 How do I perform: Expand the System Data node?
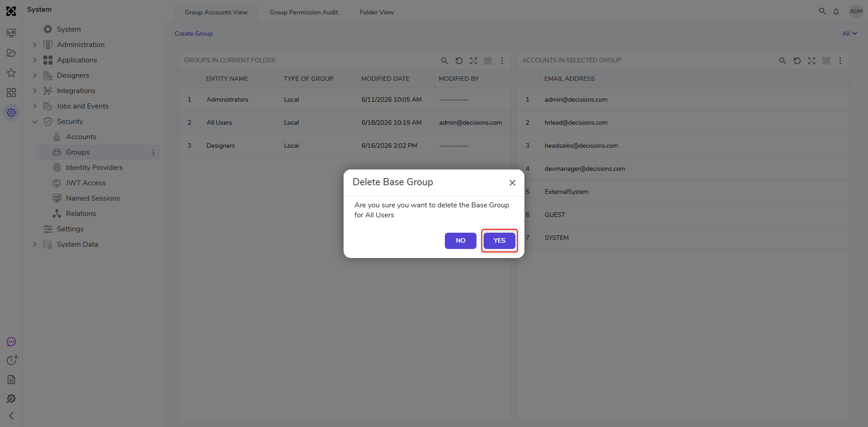[35, 244]
